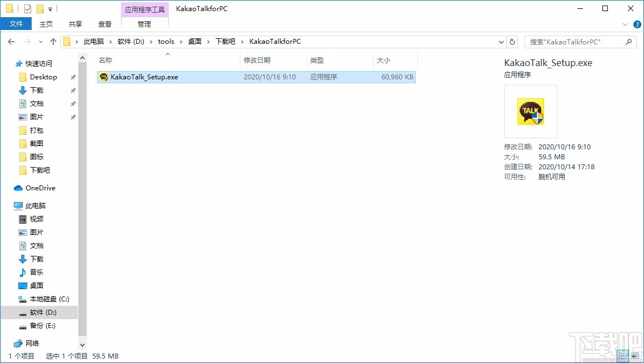Click the pin icon next to Desktop
Screen dimensions: 644x363
click(73, 77)
